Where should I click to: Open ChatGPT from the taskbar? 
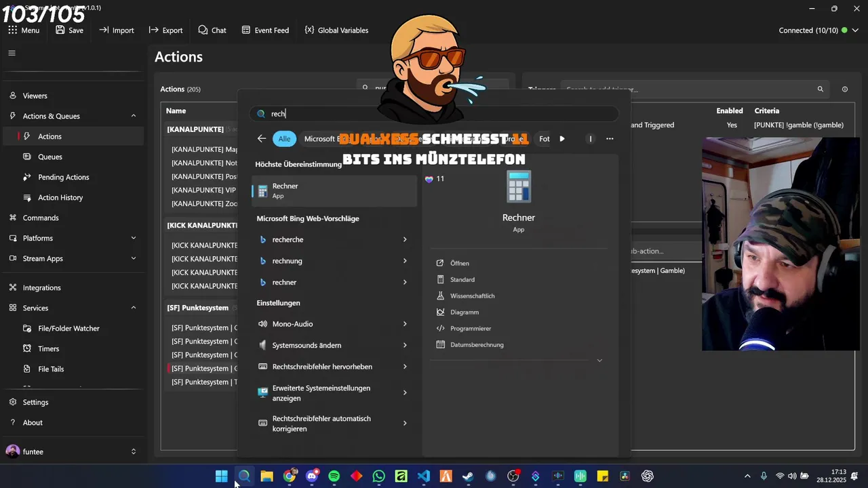coord(647,476)
